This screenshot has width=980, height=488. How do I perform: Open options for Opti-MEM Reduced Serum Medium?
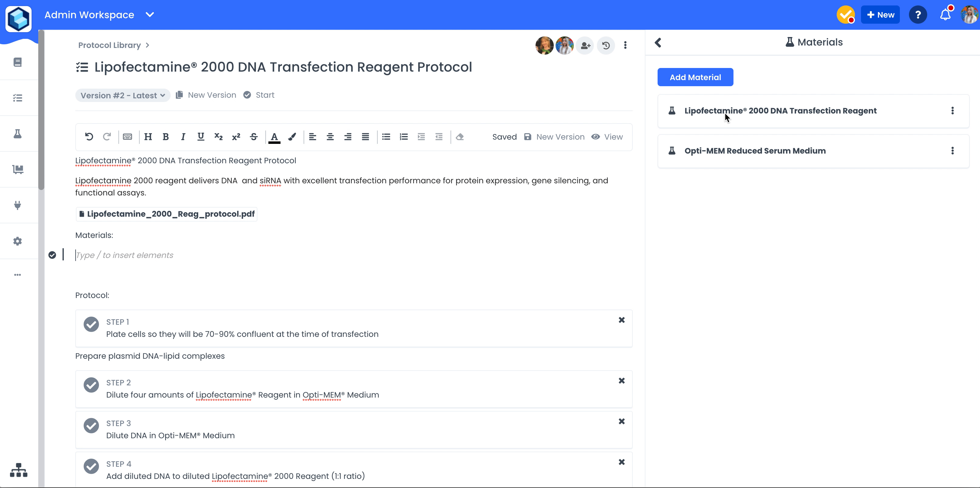952,151
